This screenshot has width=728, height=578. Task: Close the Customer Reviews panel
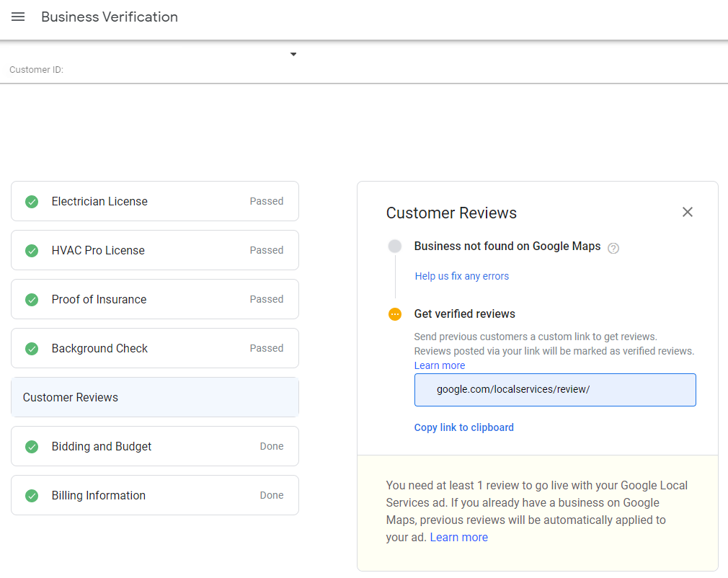pos(687,212)
